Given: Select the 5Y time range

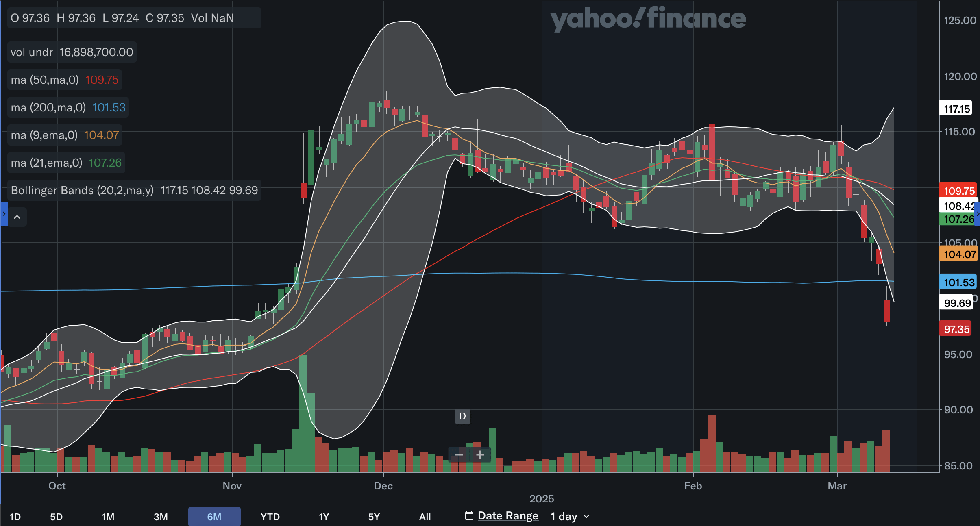Looking at the screenshot, I should [374, 517].
